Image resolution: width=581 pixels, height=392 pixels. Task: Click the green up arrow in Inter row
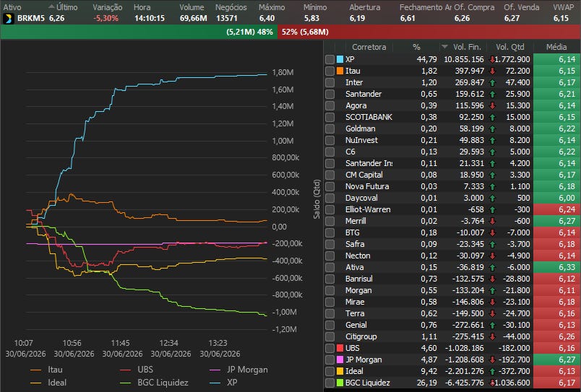coord(492,82)
